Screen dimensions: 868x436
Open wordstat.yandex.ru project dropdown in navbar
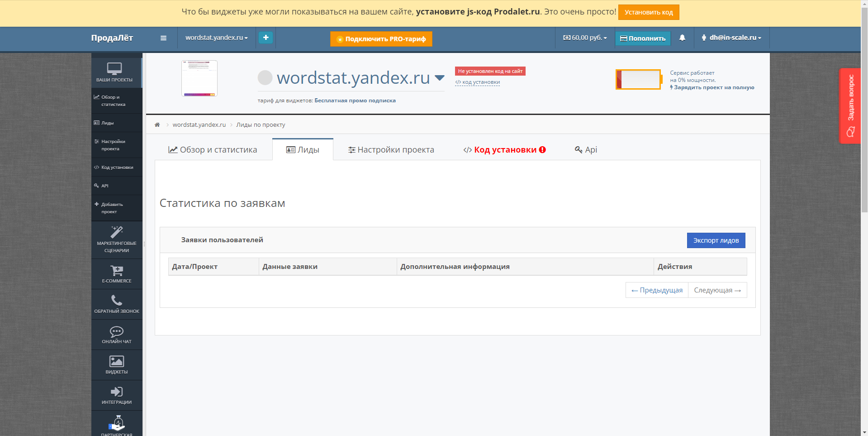(x=217, y=38)
